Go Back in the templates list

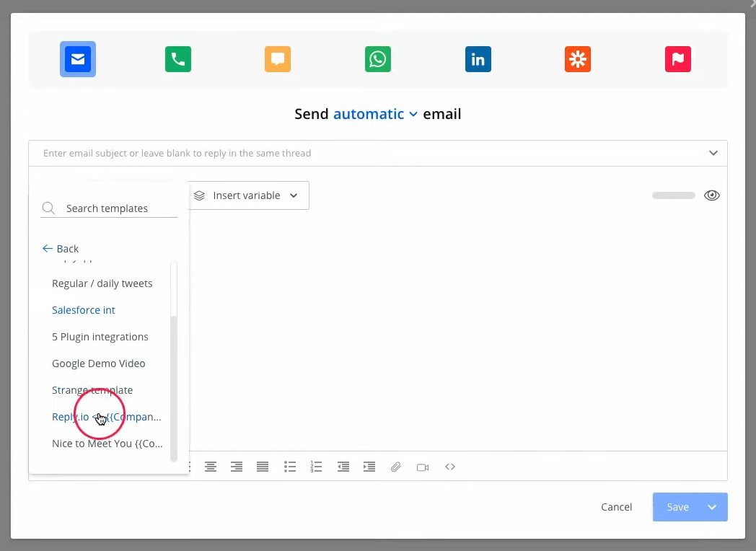pos(61,249)
